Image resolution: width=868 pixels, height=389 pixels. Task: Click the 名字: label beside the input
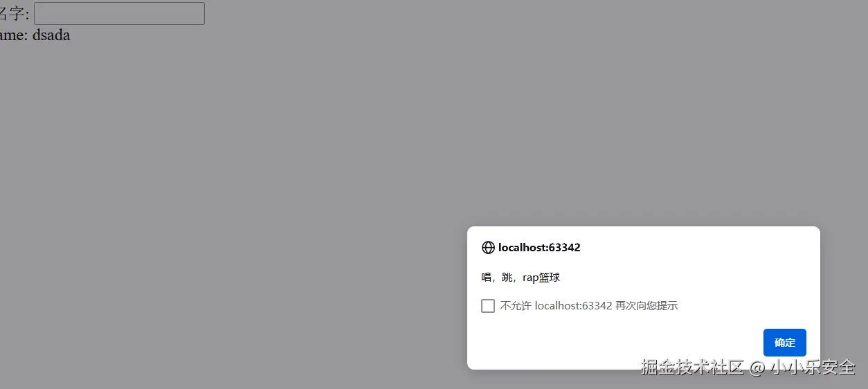tap(15, 15)
